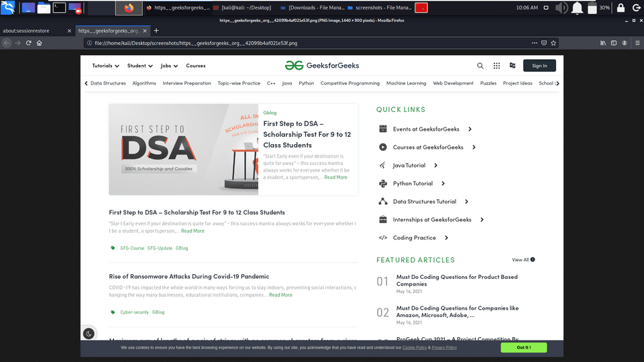This screenshot has height=362, width=644.
Task: Click the language translate icon on GeeksforGeeks
Action: click(x=513, y=65)
